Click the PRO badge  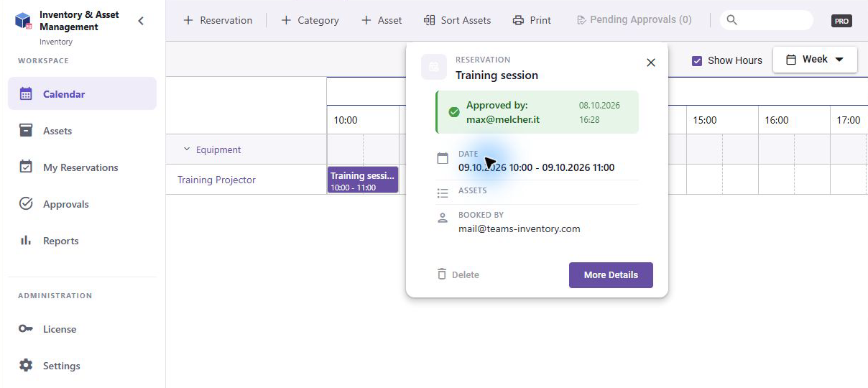click(841, 21)
